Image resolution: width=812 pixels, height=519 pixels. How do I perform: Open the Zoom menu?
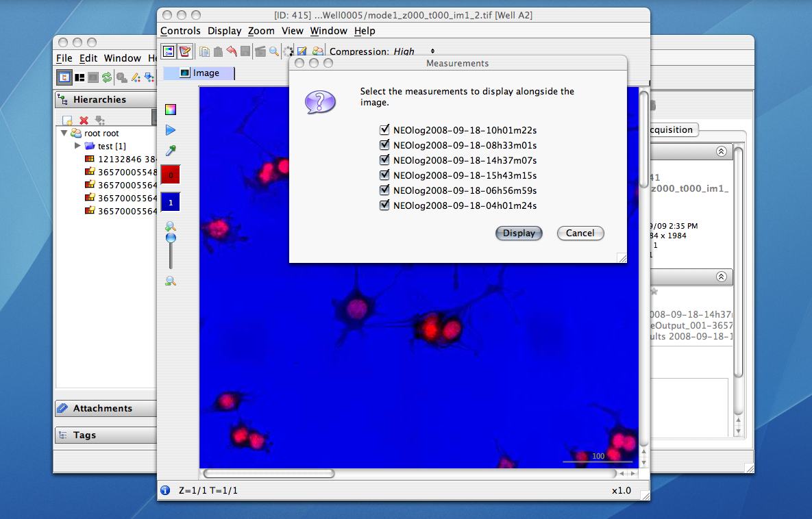[261, 31]
